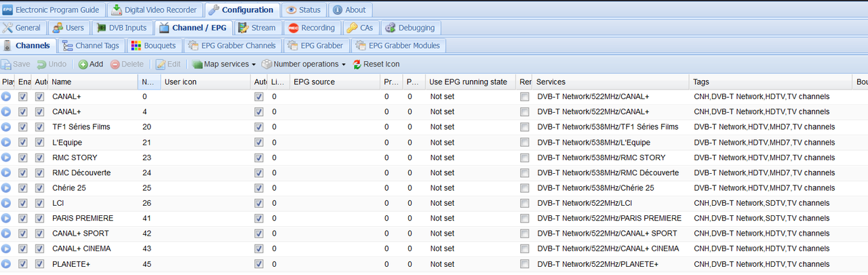The height and width of the screenshot is (275, 868).
Task: Toggle Enabled checkbox for L'Equipe row
Action: pos(22,143)
